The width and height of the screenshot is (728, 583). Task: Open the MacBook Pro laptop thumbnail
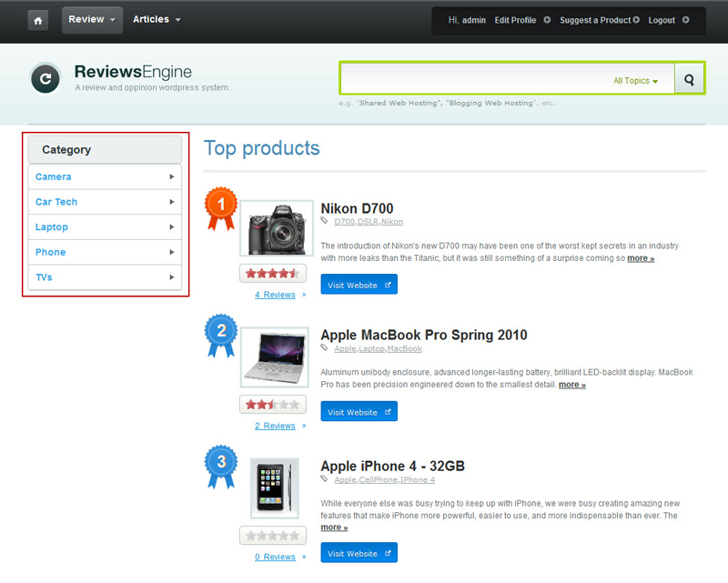click(x=275, y=357)
